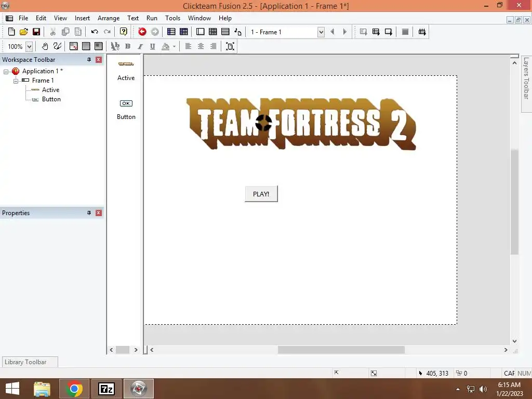
Task: Collapse the Frame 1 tree node
Action: (16, 81)
